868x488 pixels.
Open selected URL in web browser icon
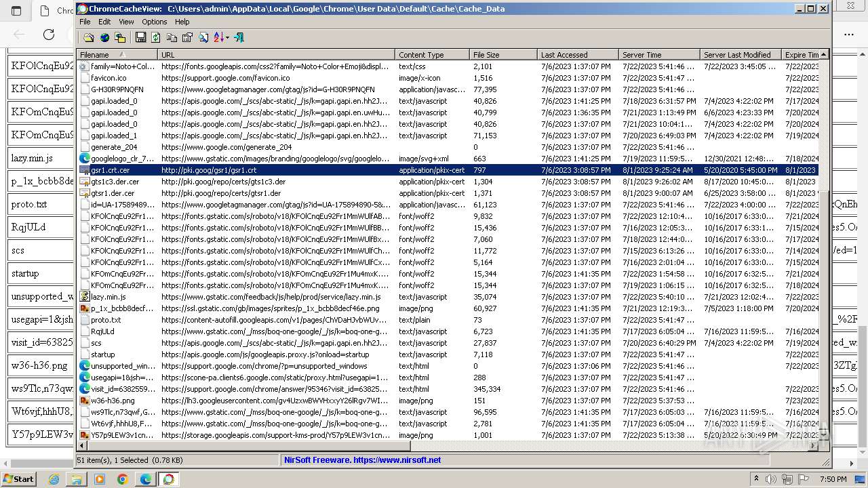[x=104, y=37]
